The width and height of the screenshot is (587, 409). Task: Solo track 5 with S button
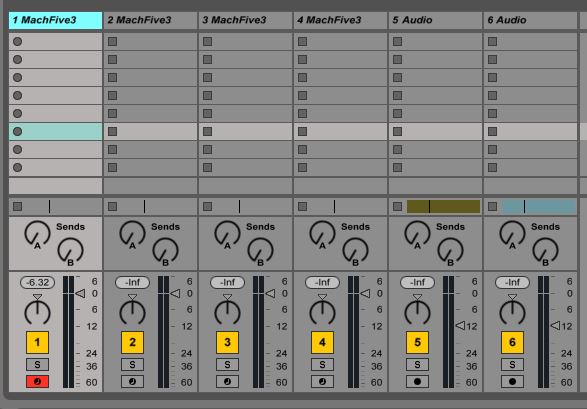pyautogui.click(x=417, y=364)
